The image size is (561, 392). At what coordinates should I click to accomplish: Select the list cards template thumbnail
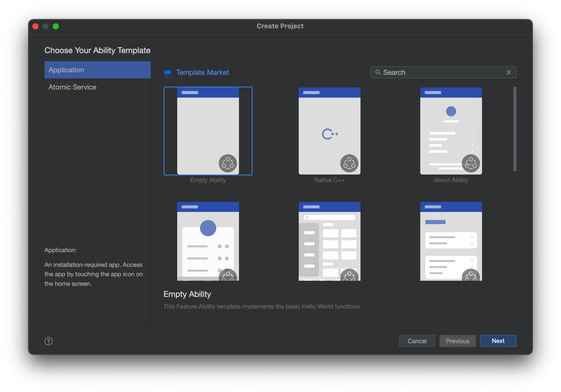coord(451,241)
